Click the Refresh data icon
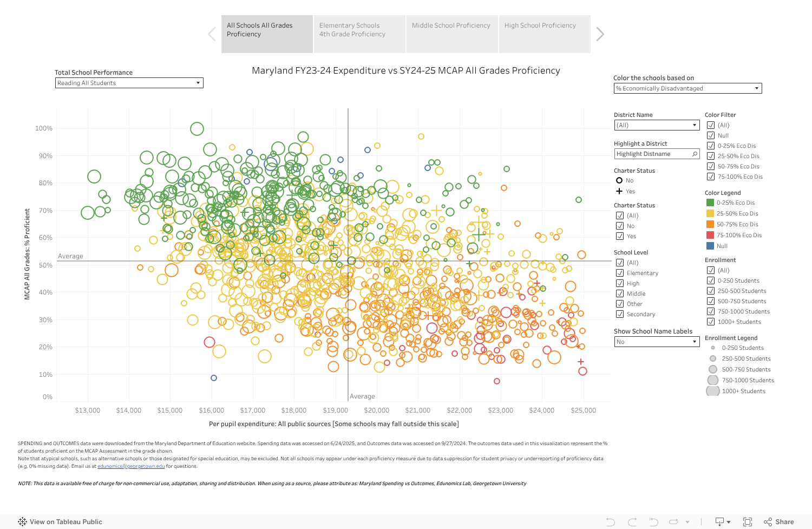The width and height of the screenshot is (812, 529). click(x=674, y=521)
